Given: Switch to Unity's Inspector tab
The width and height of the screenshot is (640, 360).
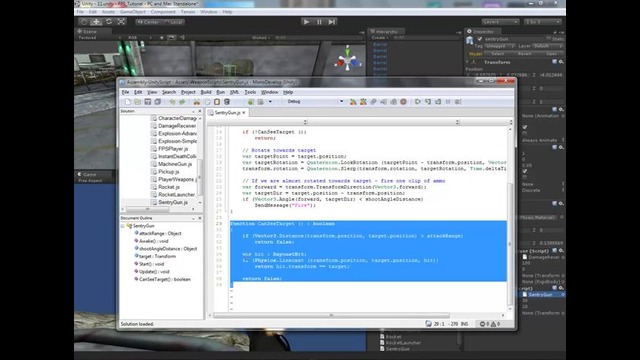Looking at the screenshot, I should 482,31.
